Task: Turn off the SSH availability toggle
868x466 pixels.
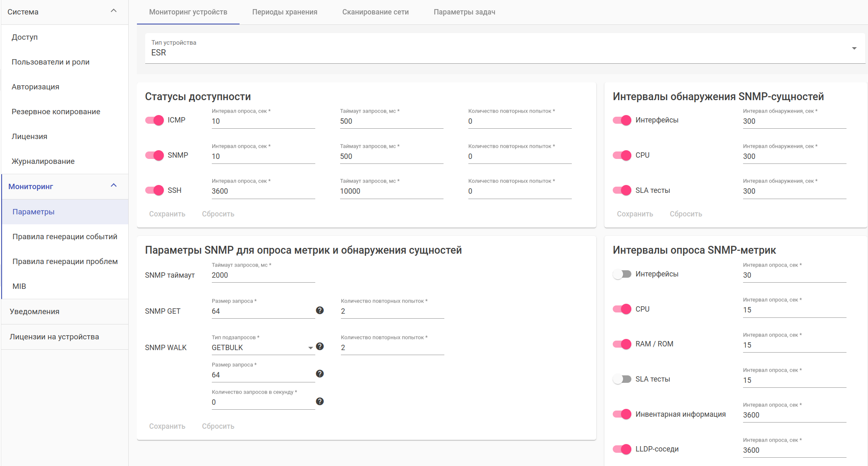Action: click(x=154, y=190)
